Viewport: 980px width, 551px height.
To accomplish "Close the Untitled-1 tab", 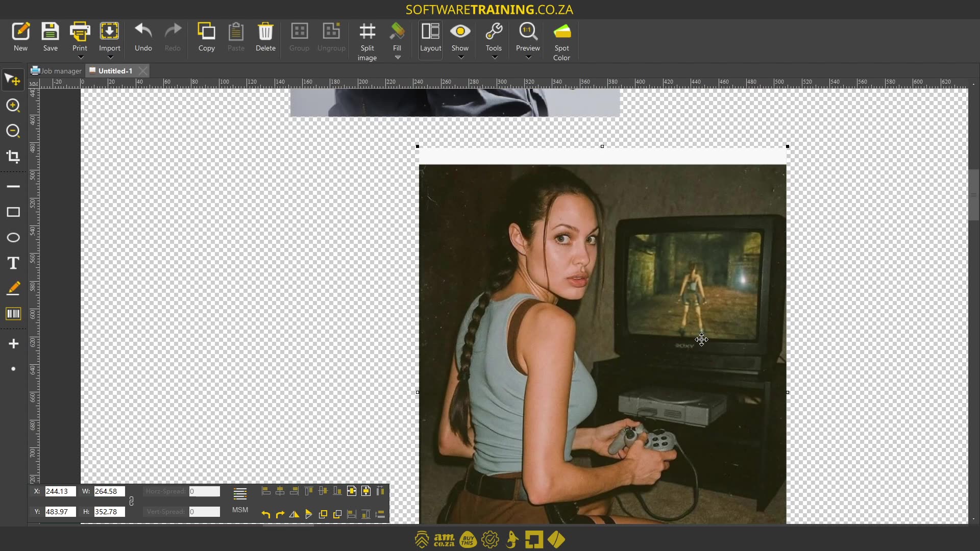I will [x=143, y=71].
